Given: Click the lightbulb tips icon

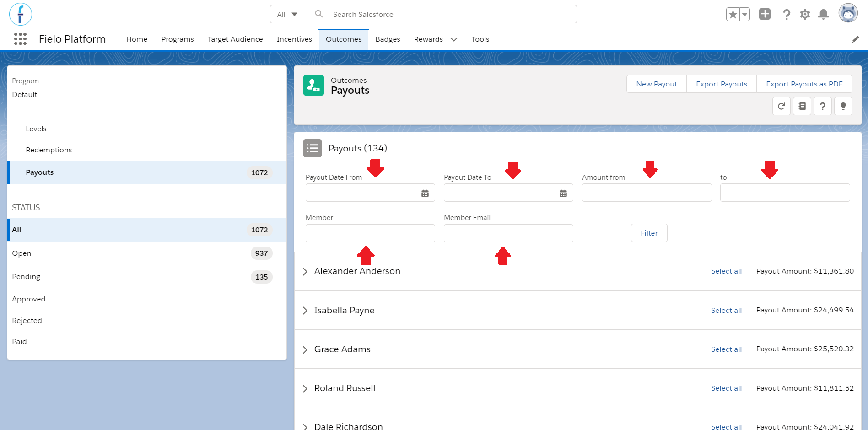Looking at the screenshot, I should (843, 106).
